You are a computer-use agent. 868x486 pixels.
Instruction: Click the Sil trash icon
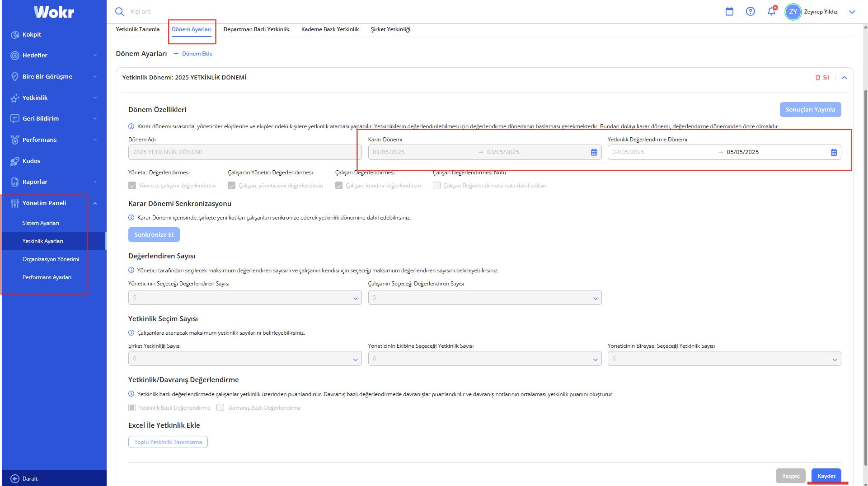[817, 78]
